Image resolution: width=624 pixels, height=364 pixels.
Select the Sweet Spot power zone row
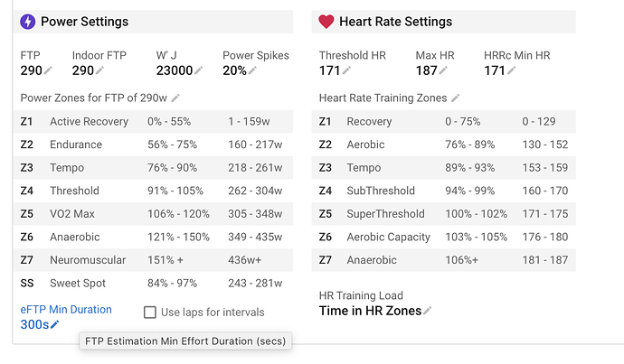coord(156,283)
